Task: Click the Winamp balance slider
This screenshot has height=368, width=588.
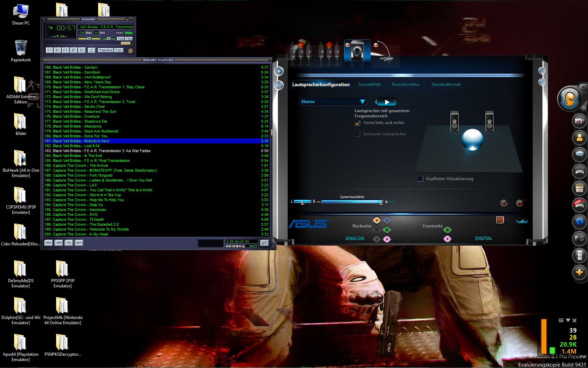Action: (x=109, y=39)
